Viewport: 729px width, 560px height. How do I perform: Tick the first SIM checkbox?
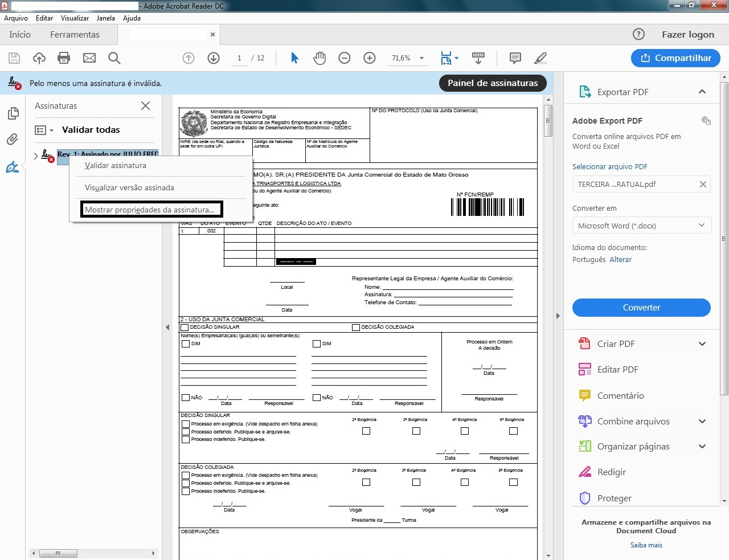click(x=186, y=344)
